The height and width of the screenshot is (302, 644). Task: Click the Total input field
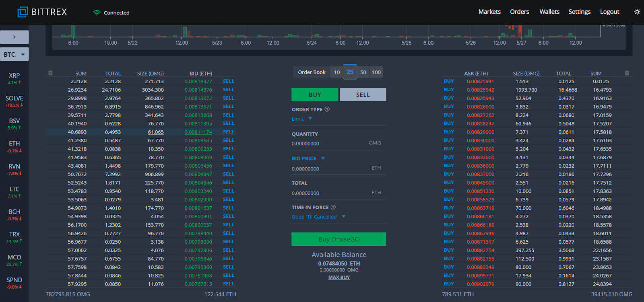click(x=339, y=193)
